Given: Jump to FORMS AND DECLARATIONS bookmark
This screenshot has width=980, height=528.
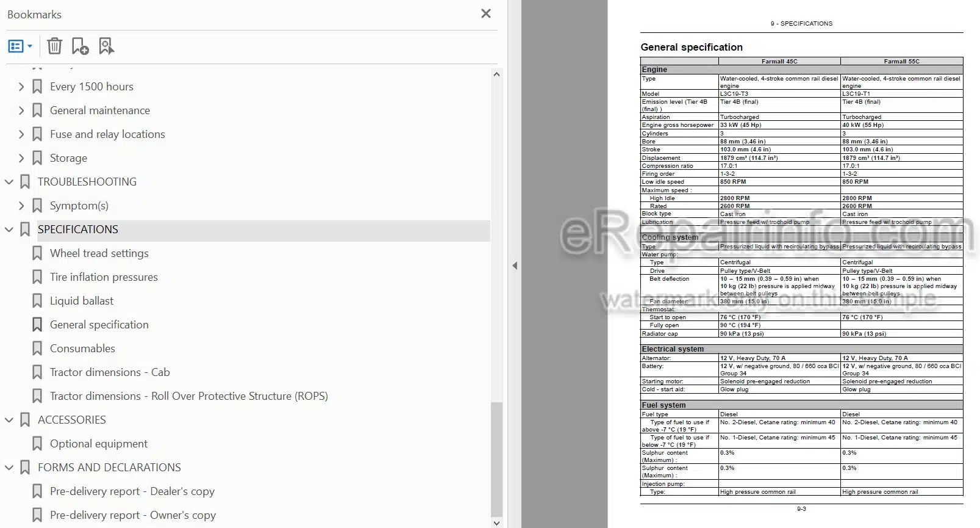Looking at the screenshot, I should click(109, 468).
